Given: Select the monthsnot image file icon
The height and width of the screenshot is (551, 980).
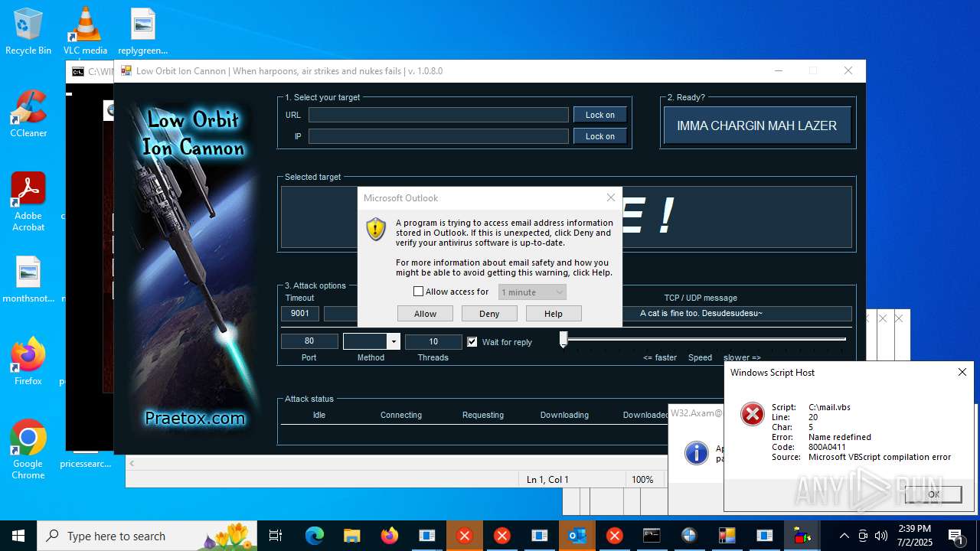Looking at the screenshot, I should coord(28,279).
